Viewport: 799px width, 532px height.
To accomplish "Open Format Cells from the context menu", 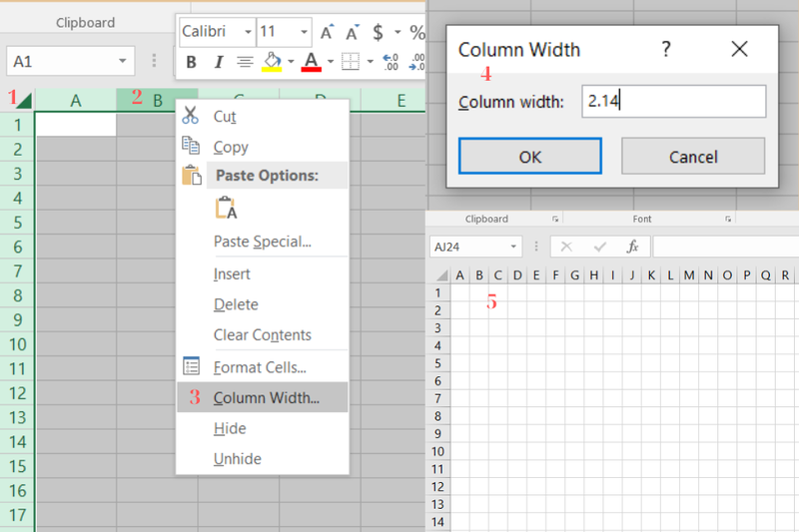I will pyautogui.click(x=263, y=367).
